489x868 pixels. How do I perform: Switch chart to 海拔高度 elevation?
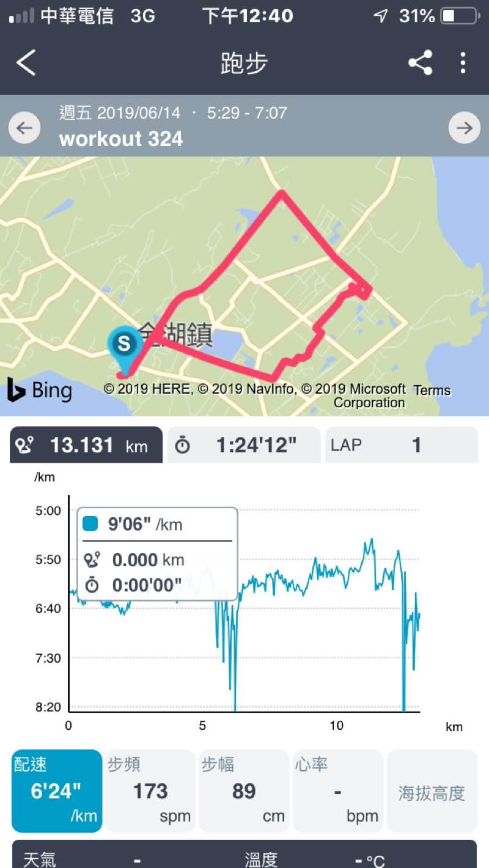tap(432, 791)
